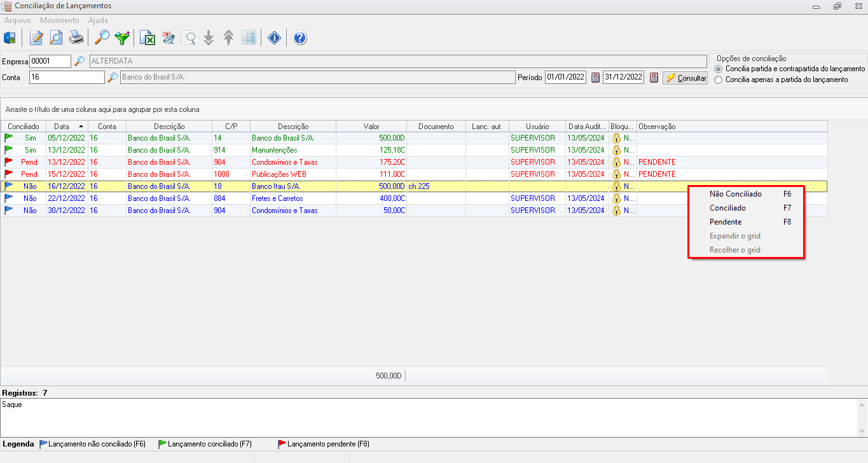Click red flag on 13/12/2022 Pend. row
868x463 pixels.
tap(9, 162)
